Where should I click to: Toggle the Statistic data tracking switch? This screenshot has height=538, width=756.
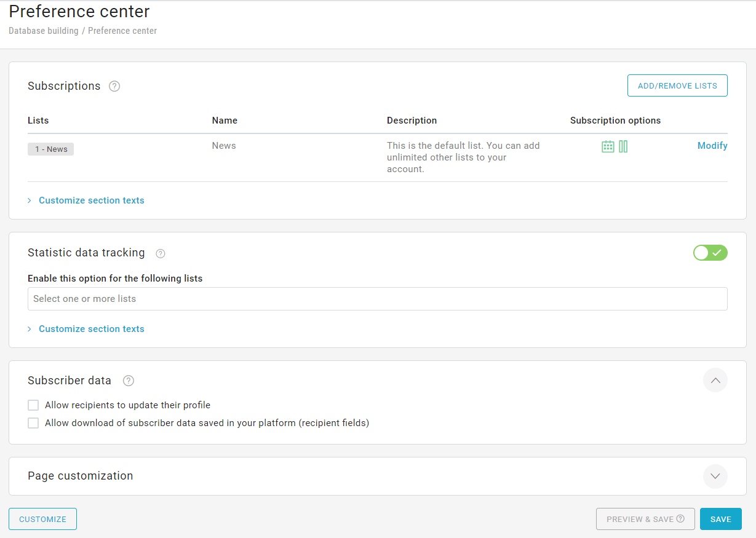coord(710,253)
